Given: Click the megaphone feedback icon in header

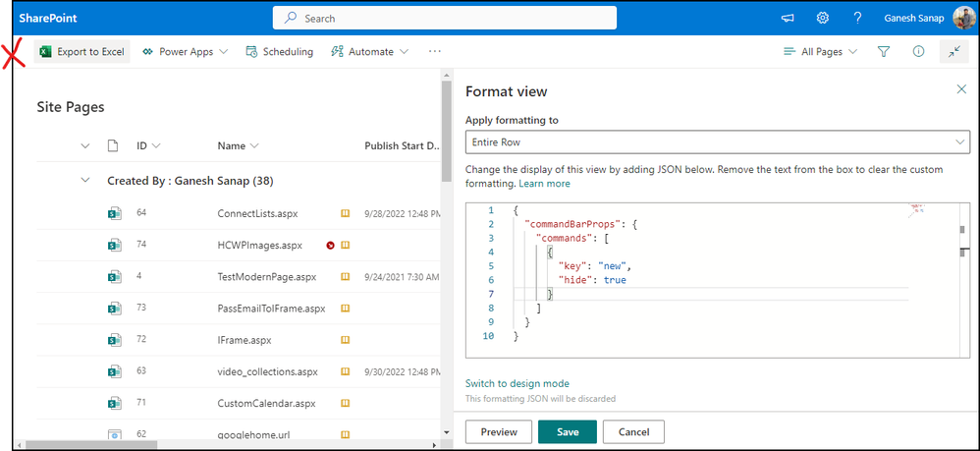Looking at the screenshot, I should [x=788, y=18].
